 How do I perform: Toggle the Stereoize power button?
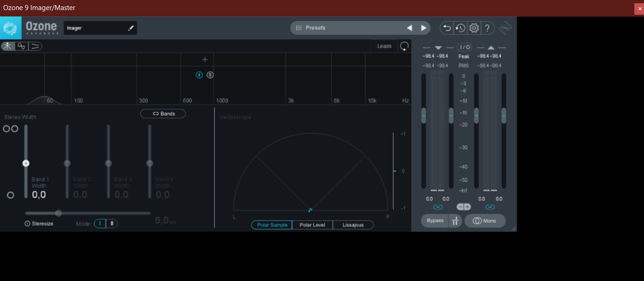(x=28, y=224)
